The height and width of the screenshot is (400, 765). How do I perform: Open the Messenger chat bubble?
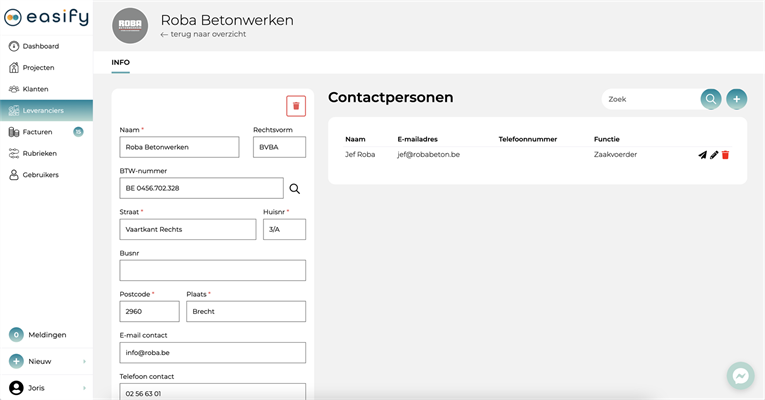click(740, 375)
